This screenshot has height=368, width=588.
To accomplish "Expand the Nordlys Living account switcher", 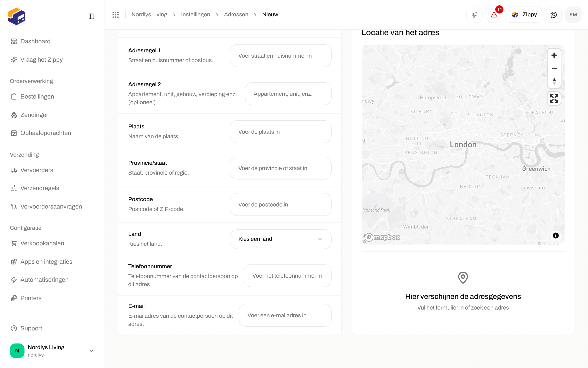I will [x=52, y=351].
